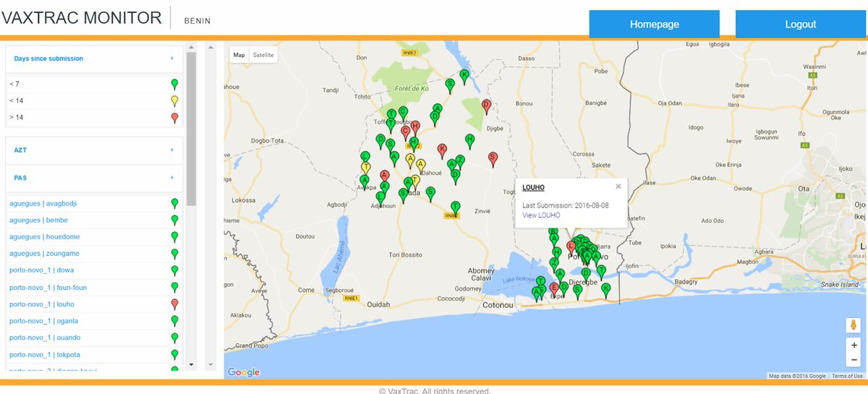This screenshot has width=868, height=394.
Task: Switch to the Satellite view tab
Action: (263, 55)
